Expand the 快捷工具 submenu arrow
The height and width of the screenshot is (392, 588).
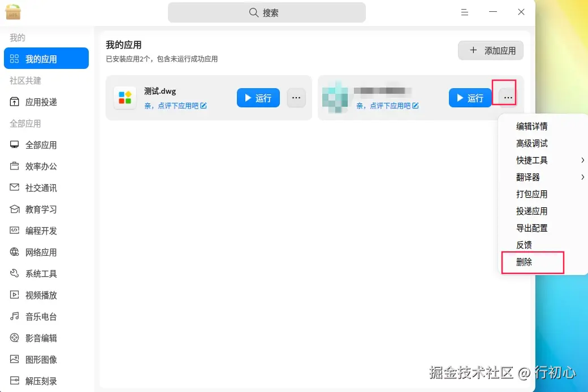[582, 160]
